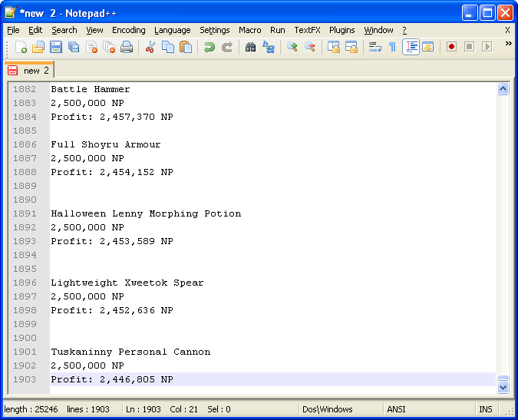Click the Save All icon

(74, 47)
